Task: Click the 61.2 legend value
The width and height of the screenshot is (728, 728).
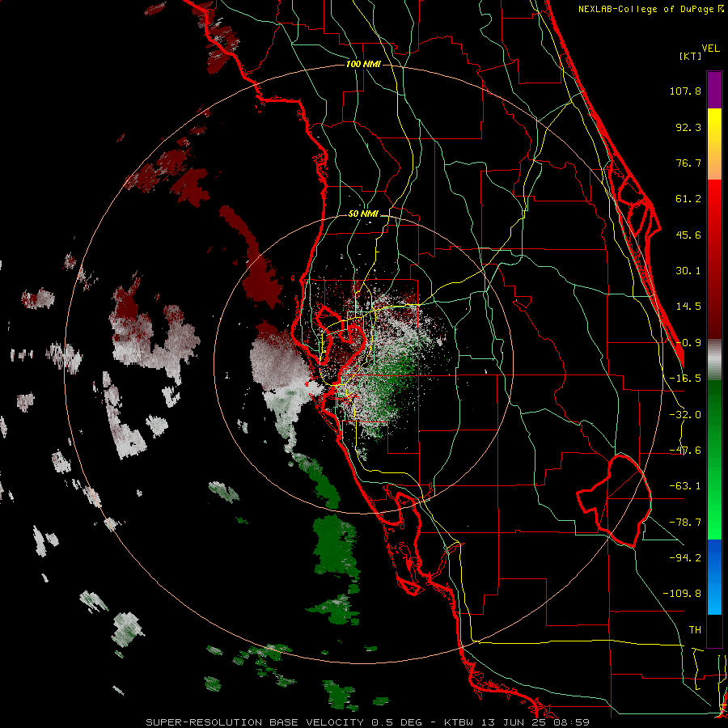Action: click(688, 199)
